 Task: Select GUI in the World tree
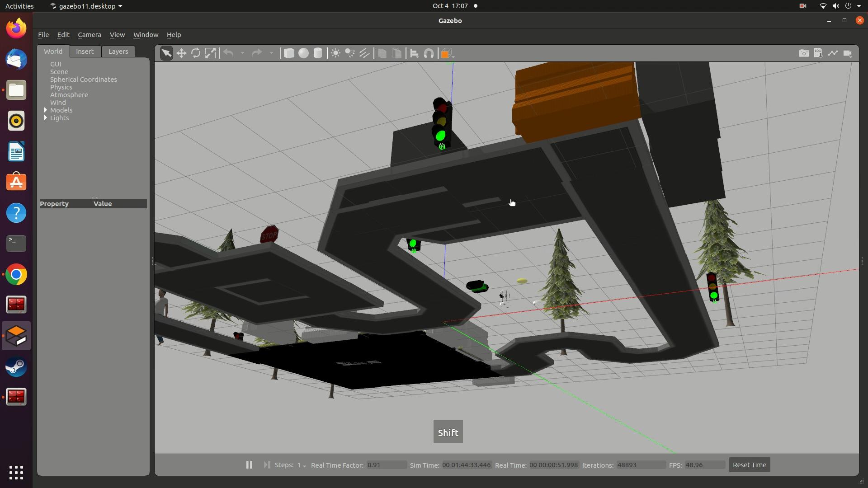click(56, 64)
